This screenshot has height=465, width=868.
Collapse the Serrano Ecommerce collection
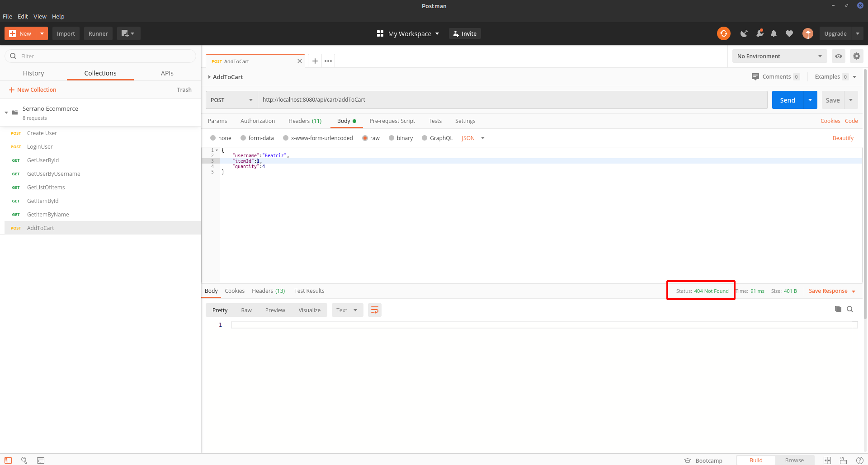(x=6, y=112)
